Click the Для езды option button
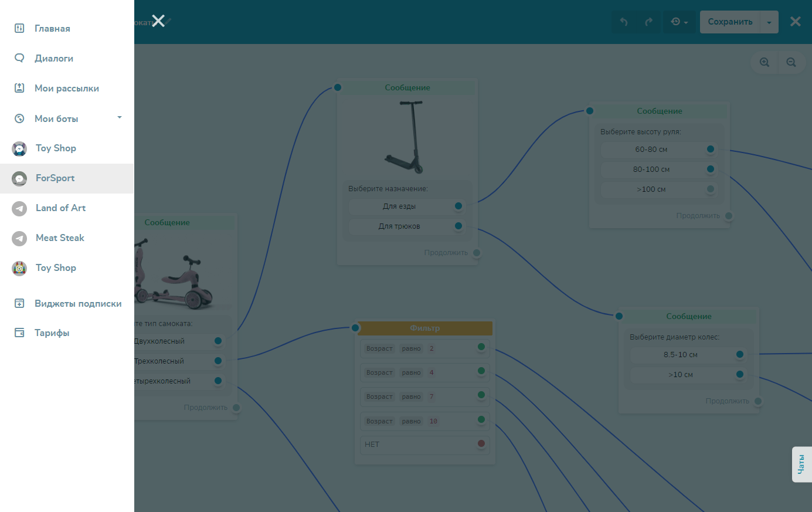Image resolution: width=812 pixels, height=512 pixels. pyautogui.click(x=399, y=206)
